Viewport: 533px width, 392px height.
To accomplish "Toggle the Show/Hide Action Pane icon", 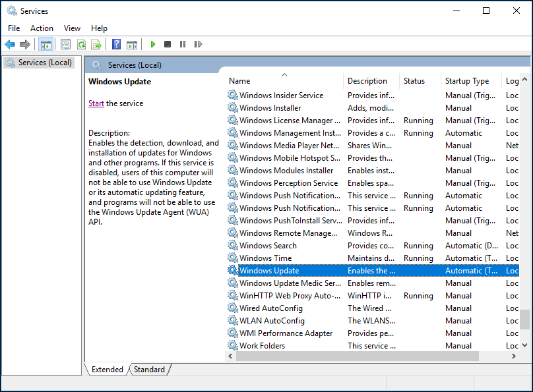I will tap(132, 44).
